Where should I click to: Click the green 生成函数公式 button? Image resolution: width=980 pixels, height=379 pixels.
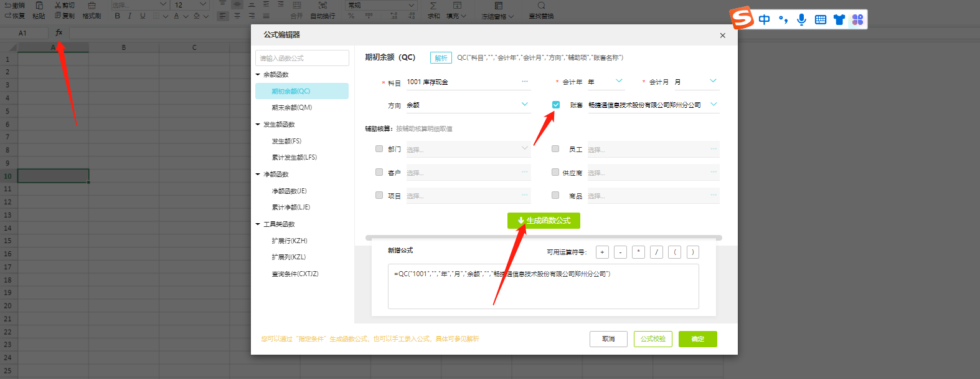(544, 221)
